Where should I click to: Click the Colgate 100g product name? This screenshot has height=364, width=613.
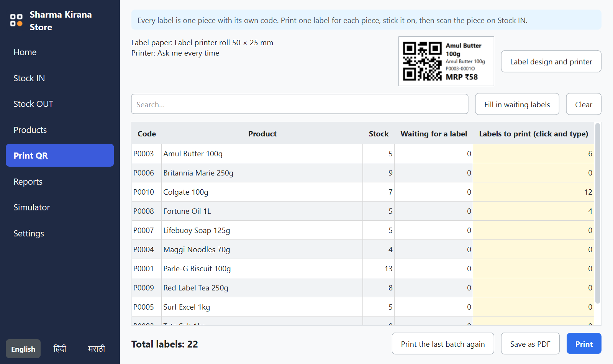click(186, 192)
